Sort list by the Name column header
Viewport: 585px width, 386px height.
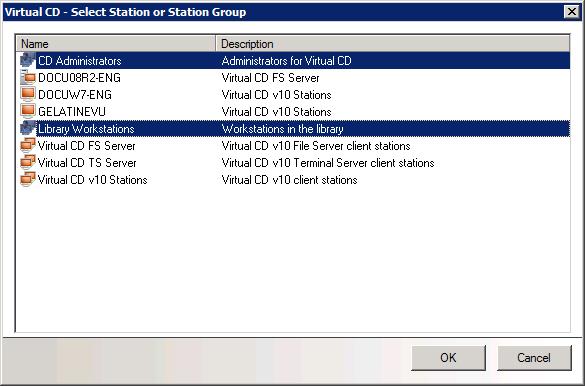pos(116,44)
